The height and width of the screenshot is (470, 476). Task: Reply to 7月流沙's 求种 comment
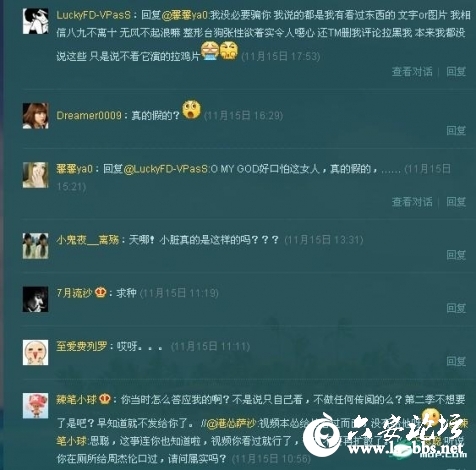click(456, 308)
